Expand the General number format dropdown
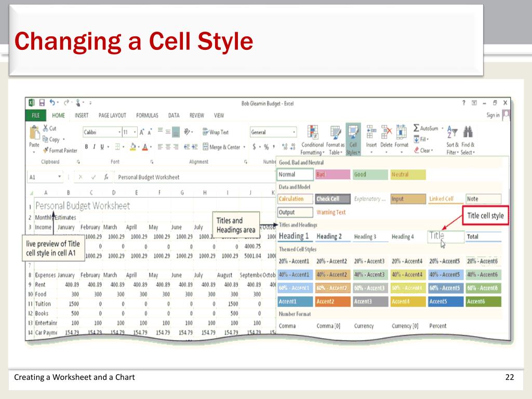 pos(294,132)
